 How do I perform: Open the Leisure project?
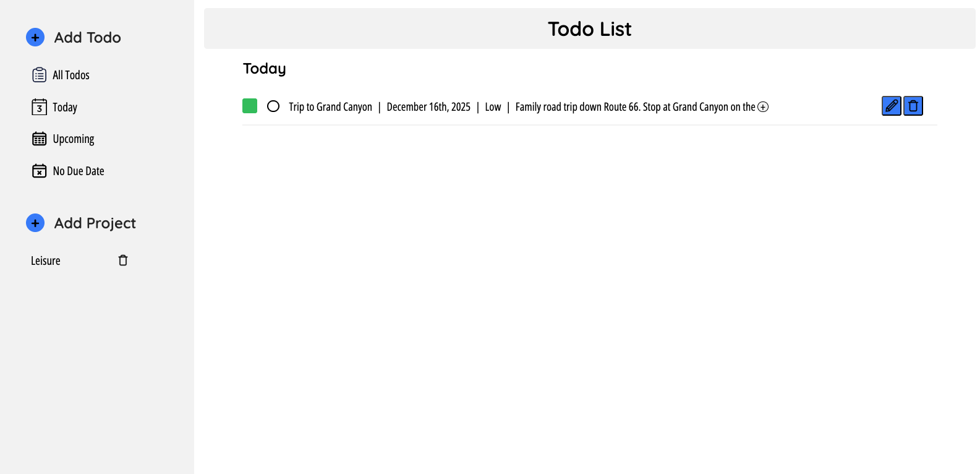click(x=45, y=260)
